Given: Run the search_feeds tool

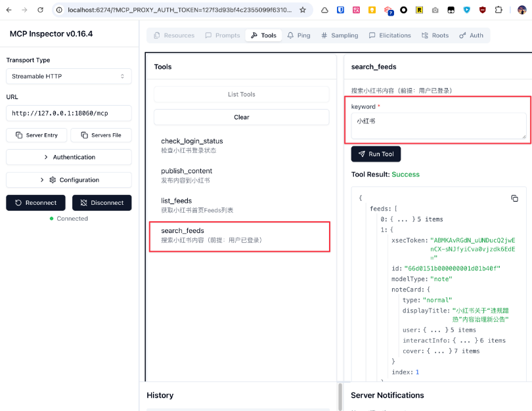Looking at the screenshot, I should coord(376,154).
